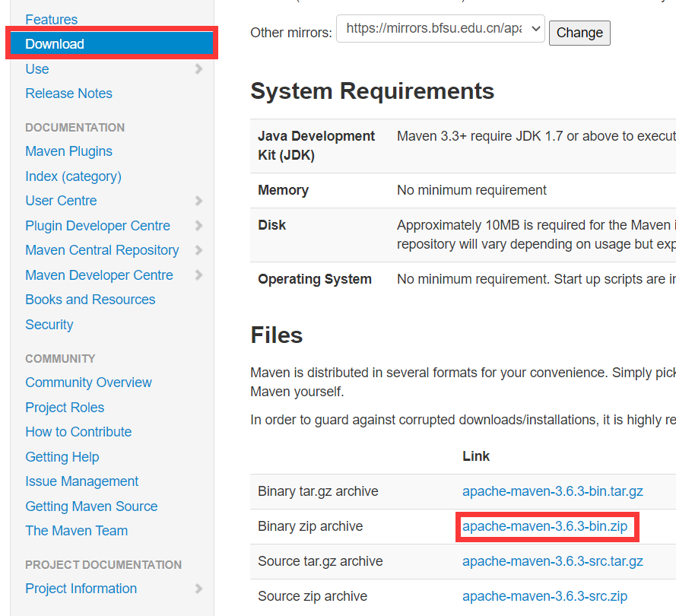
Task: Open the Other mirrors dropdown
Action: pyautogui.click(x=440, y=28)
